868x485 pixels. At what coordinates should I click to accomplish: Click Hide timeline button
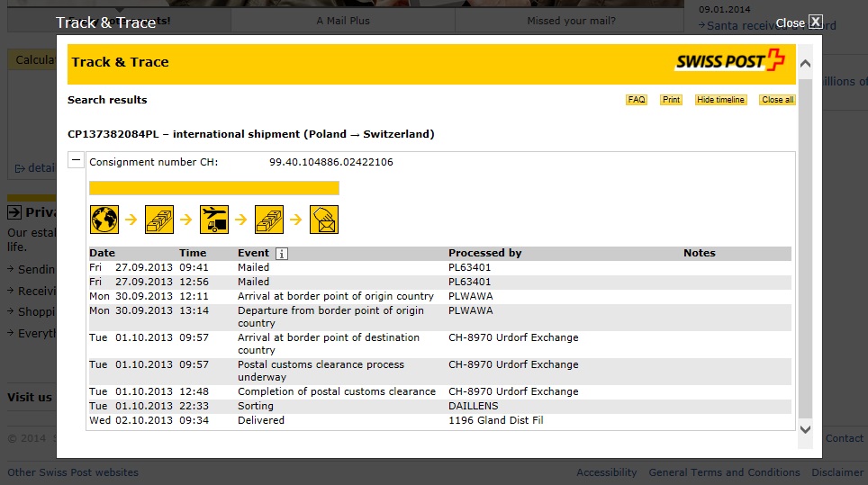point(720,100)
